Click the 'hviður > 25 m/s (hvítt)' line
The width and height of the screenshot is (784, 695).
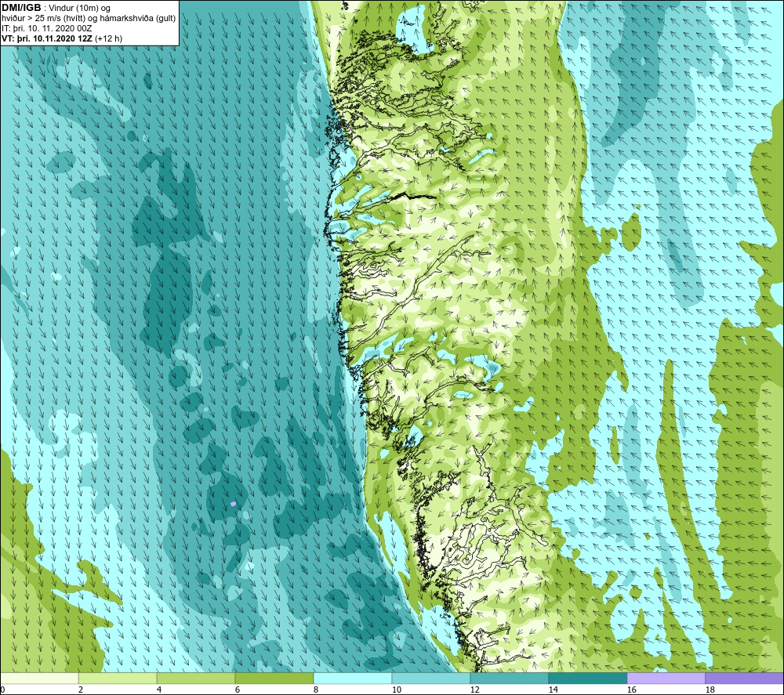(44, 19)
